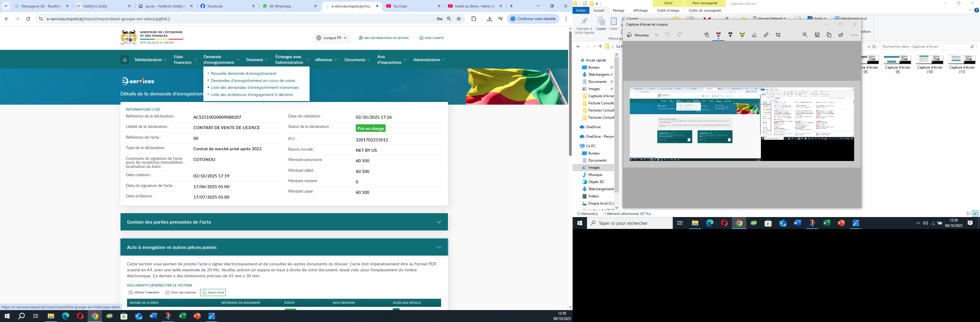The image size is (980, 322).
Task: Select the red ballpoint pen tool
Action: (x=718, y=35)
